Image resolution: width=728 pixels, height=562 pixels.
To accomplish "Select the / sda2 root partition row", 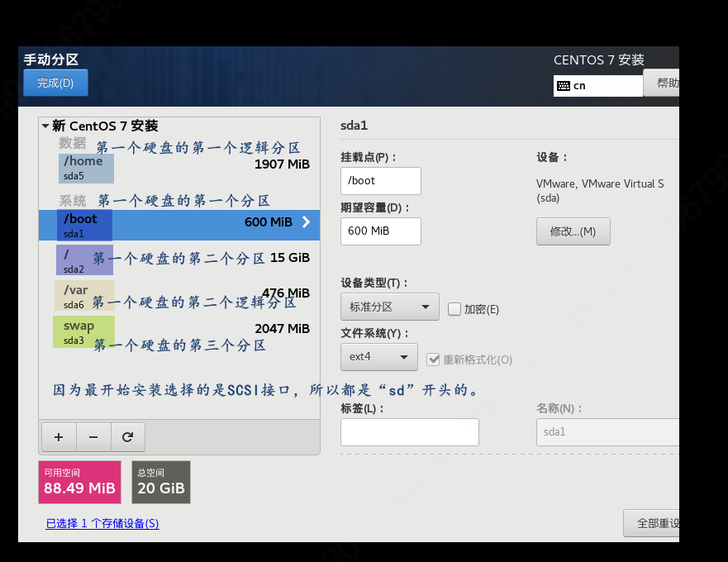I will (179, 260).
